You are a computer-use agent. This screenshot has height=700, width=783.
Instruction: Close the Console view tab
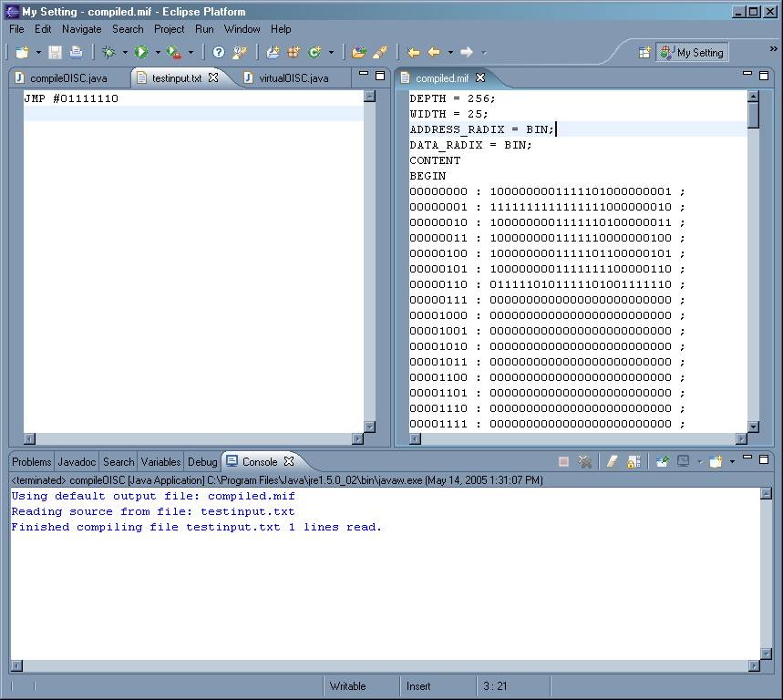click(x=289, y=461)
